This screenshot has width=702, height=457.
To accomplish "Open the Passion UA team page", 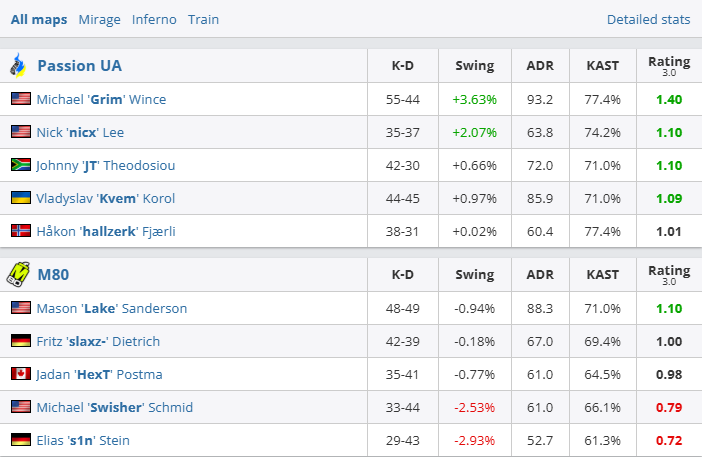I will [79, 66].
